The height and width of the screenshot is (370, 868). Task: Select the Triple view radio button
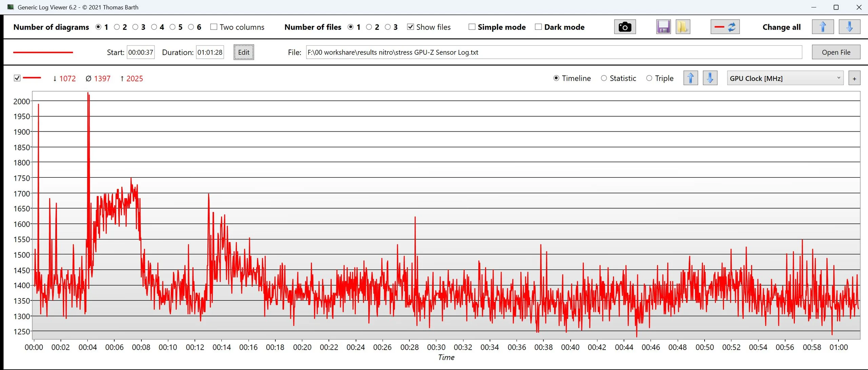pyautogui.click(x=649, y=78)
